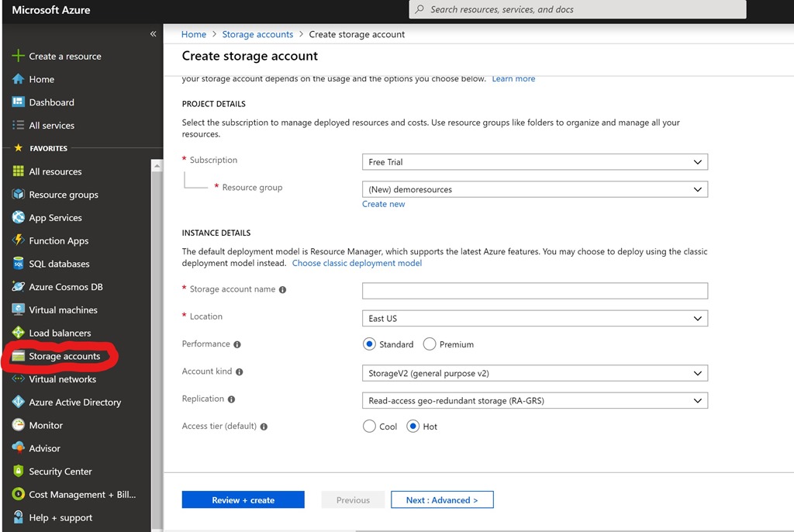
Task: Click the Virtual machines monitor icon
Action: pyautogui.click(x=19, y=309)
